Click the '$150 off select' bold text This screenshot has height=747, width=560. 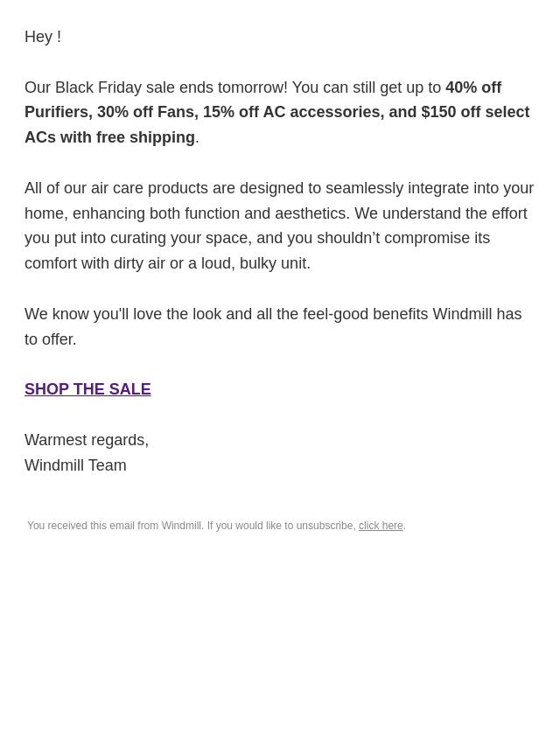click(474, 113)
